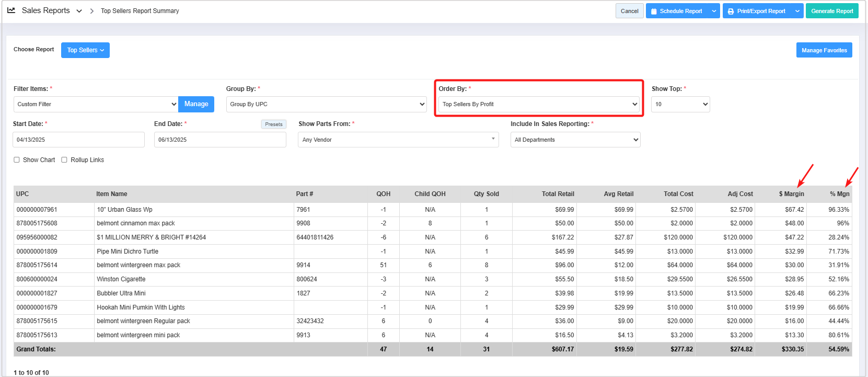The image size is (868, 377).
Task: Open Manage Favorites
Action: point(824,50)
